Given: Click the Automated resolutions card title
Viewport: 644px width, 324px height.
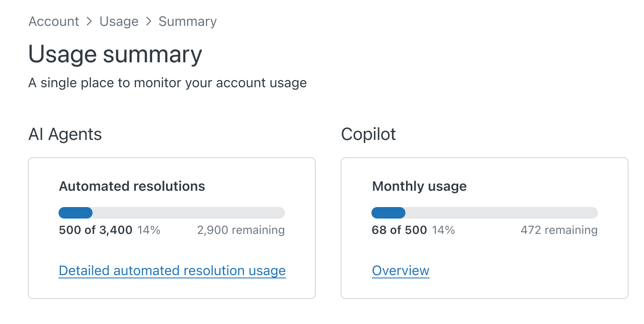Looking at the screenshot, I should tap(132, 186).
